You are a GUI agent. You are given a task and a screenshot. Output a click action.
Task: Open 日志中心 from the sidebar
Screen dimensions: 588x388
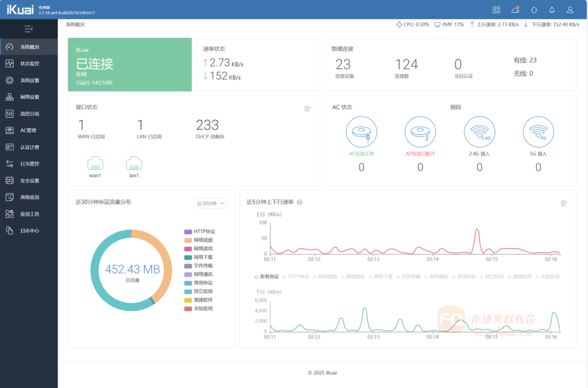coord(29,231)
